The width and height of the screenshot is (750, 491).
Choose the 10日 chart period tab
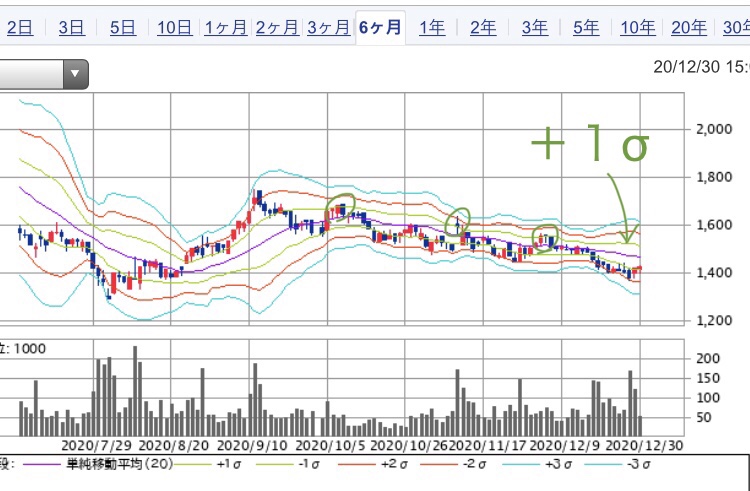tap(173, 28)
